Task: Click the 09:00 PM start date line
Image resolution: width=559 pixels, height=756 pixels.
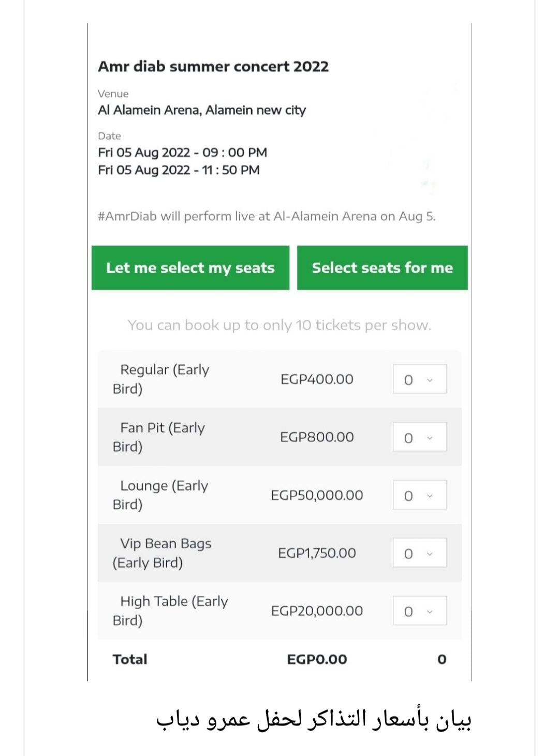Action: pyautogui.click(x=182, y=153)
